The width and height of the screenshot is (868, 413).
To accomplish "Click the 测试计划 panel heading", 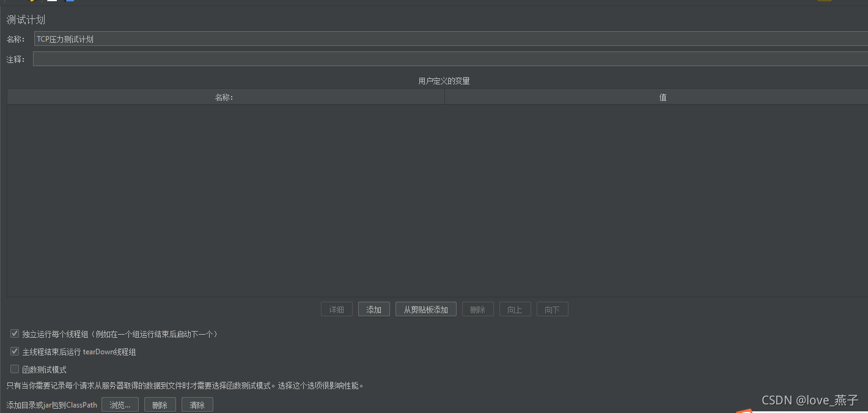I will click(x=26, y=20).
